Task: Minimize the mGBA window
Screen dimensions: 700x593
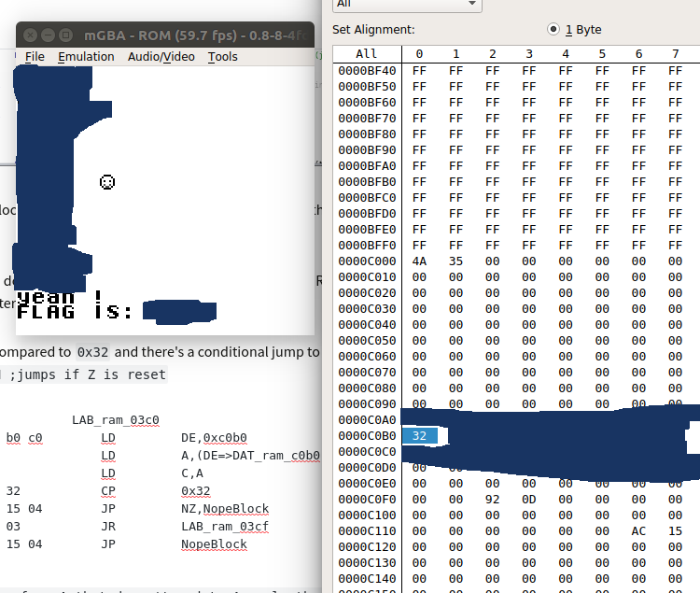Action: tap(47, 35)
